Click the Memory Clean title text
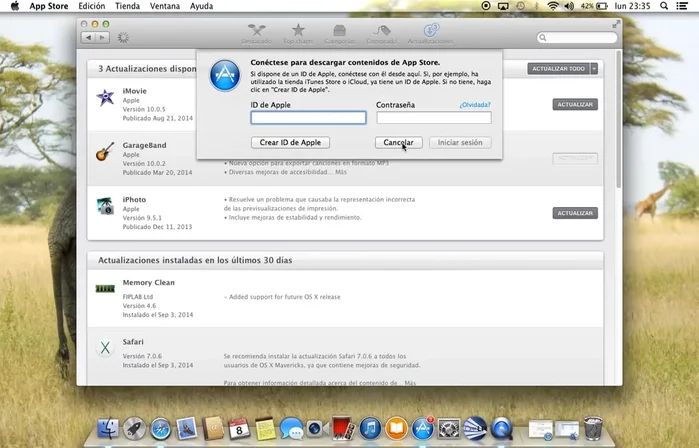This screenshot has width=699, height=448. click(148, 283)
